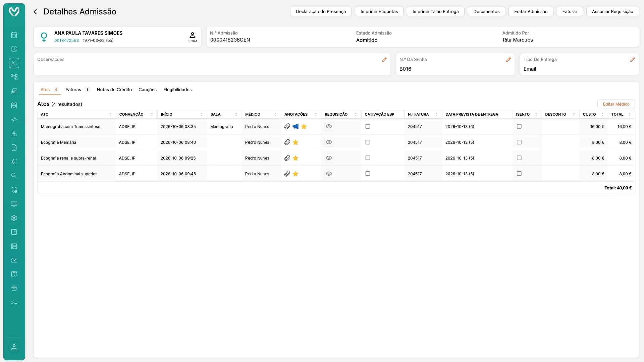Image resolution: width=644 pixels, height=362 pixels.
Task: Open the search magnifier icon in the sidebar
Action: [14, 176]
